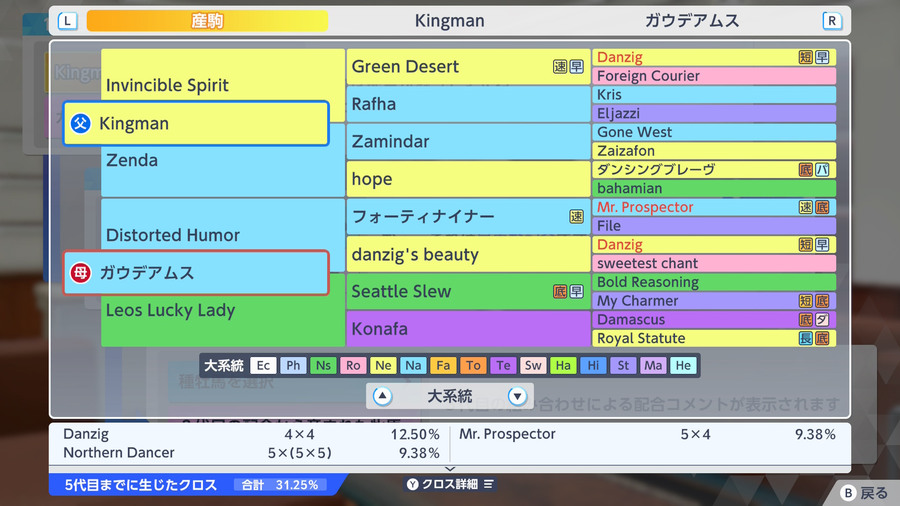The width and height of the screenshot is (900, 506).
Task: Click the 長 icon on Royal Statute
Action: coord(805,338)
